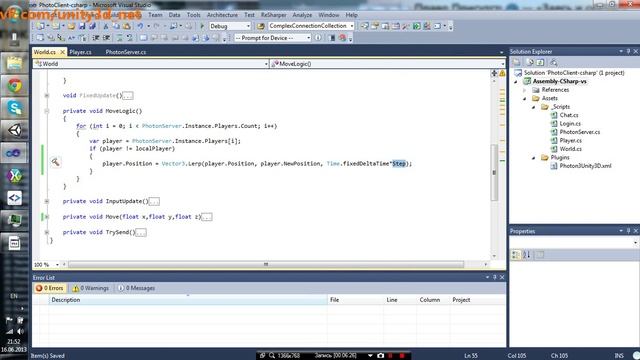Switch to the Player.cs tab

pyautogui.click(x=80, y=52)
